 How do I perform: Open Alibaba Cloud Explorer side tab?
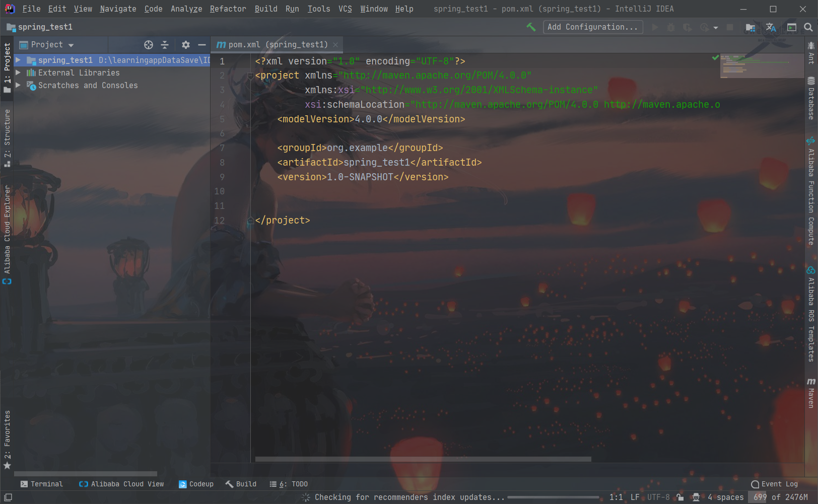(x=7, y=234)
